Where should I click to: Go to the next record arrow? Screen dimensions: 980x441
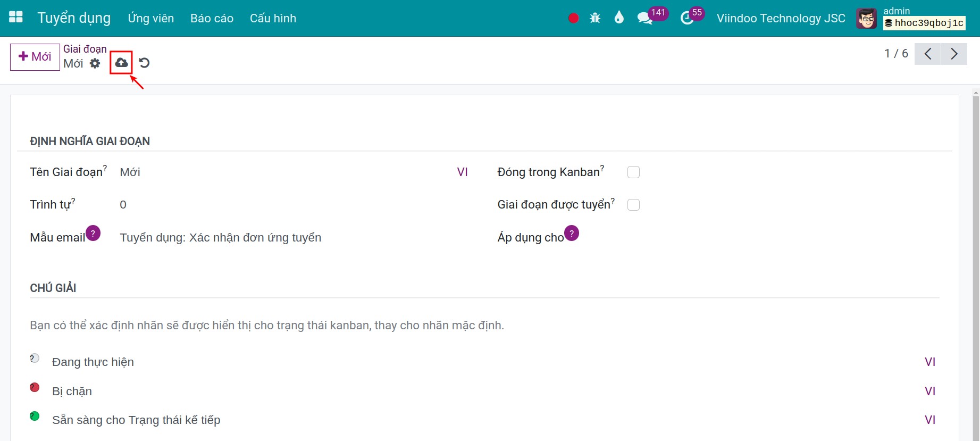(954, 54)
